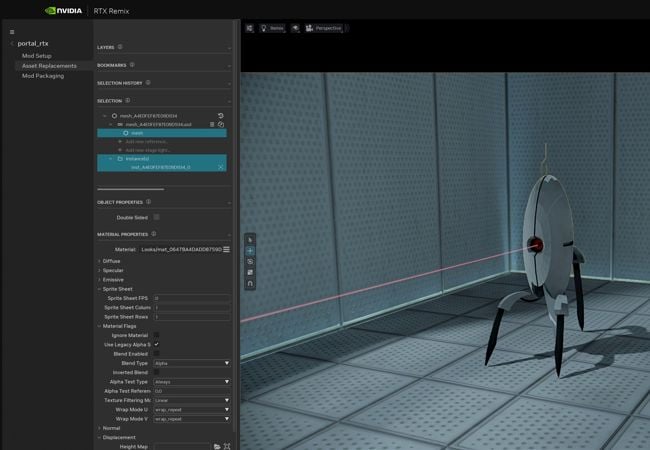Open the Mod Setup page
The width and height of the screenshot is (650, 450).
click(36, 56)
